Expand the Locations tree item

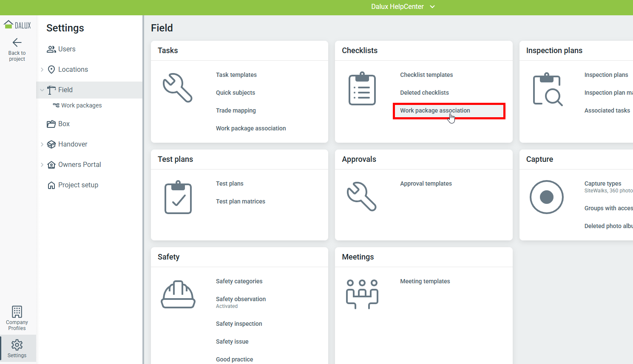[x=42, y=70]
